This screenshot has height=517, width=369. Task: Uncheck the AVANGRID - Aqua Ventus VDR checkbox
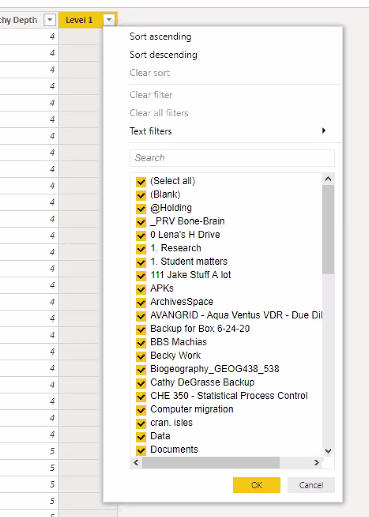(141, 316)
